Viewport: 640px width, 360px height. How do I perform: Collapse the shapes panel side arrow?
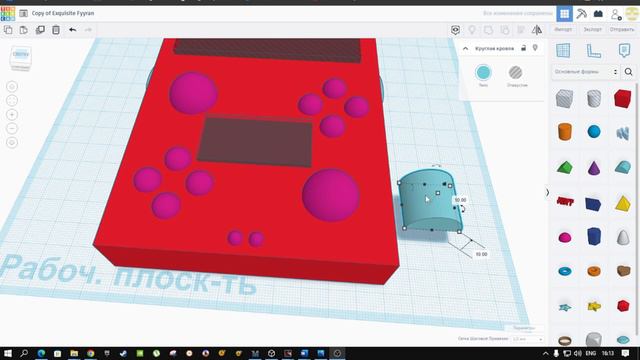(547, 192)
